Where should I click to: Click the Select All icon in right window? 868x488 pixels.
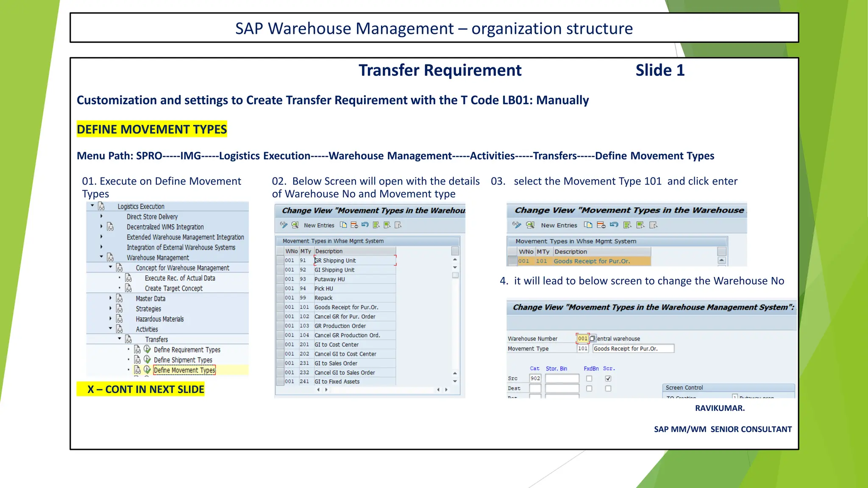(627, 225)
